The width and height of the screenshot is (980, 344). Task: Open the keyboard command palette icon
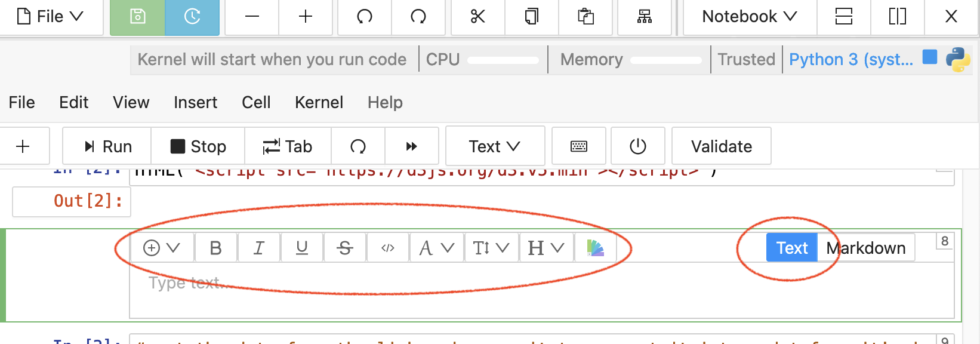click(578, 146)
